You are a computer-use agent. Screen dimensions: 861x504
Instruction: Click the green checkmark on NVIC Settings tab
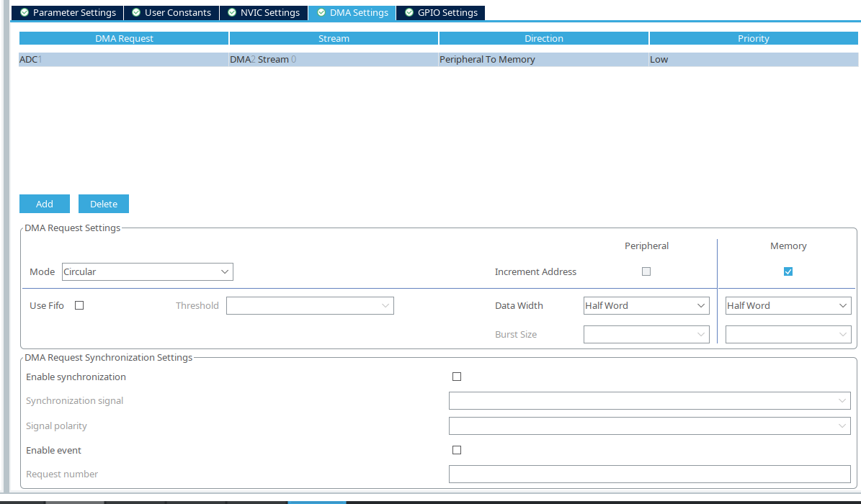tap(231, 12)
